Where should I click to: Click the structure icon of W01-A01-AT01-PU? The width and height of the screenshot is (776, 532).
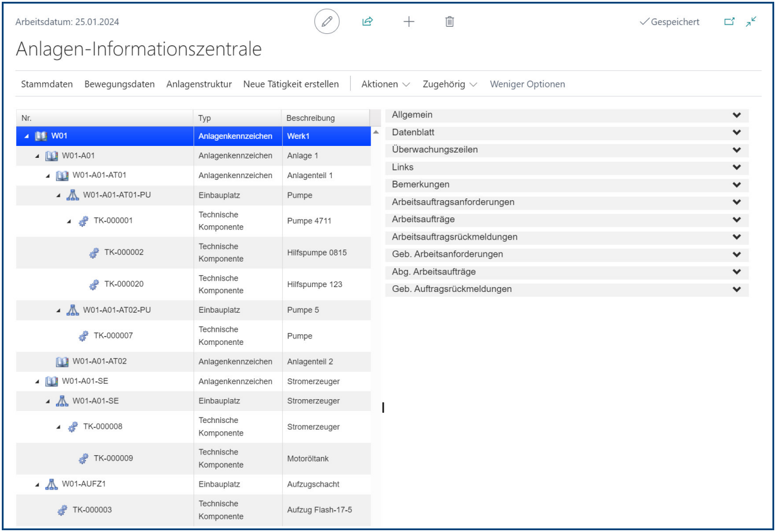click(73, 195)
